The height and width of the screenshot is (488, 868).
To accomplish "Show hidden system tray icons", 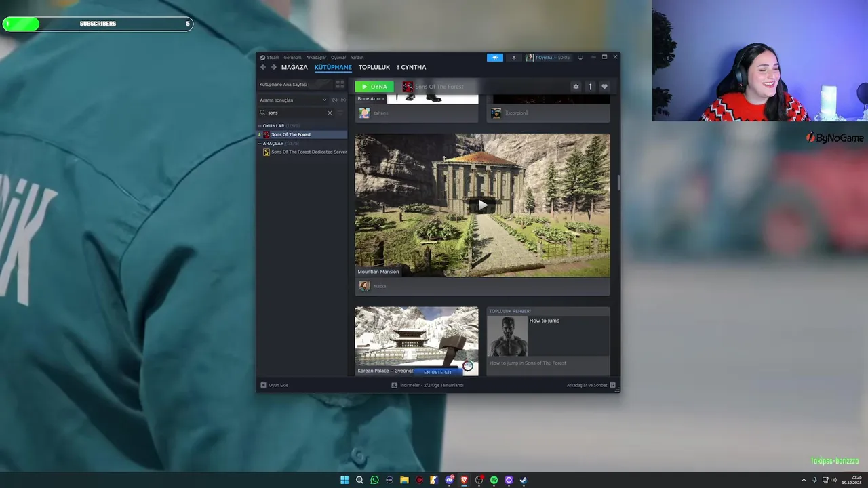I will coord(804,480).
